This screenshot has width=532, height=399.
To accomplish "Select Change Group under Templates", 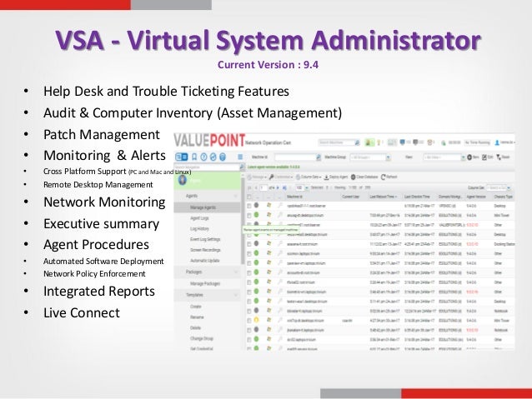I will tap(202, 338).
